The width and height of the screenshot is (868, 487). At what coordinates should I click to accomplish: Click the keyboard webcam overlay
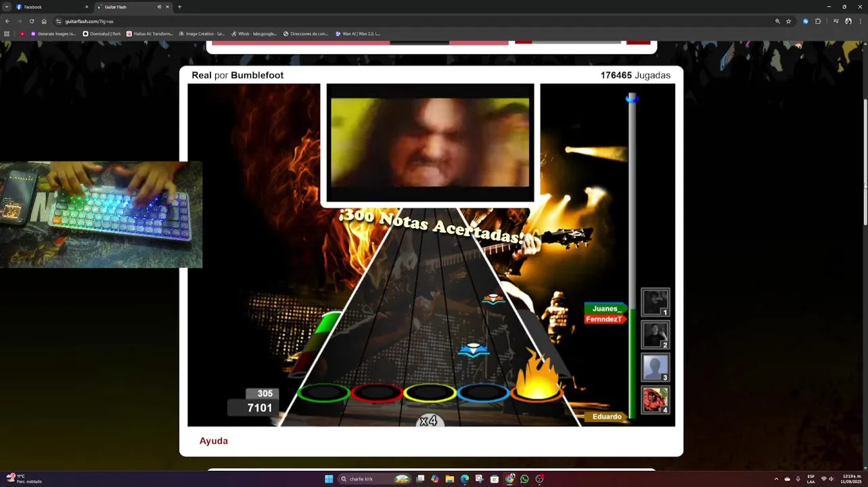tap(101, 214)
